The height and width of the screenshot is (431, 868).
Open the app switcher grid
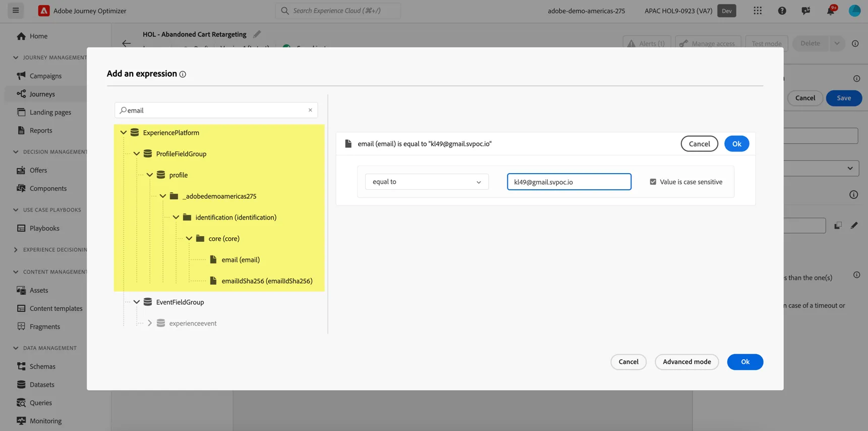[x=758, y=11]
